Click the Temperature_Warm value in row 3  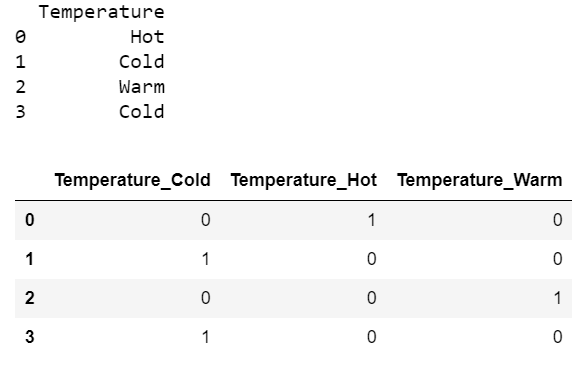pyautogui.click(x=557, y=337)
